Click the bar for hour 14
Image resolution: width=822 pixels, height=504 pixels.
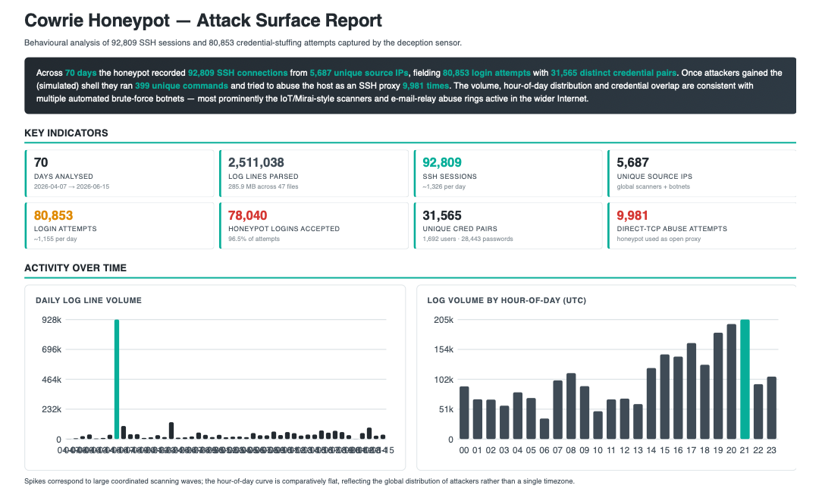point(651,403)
